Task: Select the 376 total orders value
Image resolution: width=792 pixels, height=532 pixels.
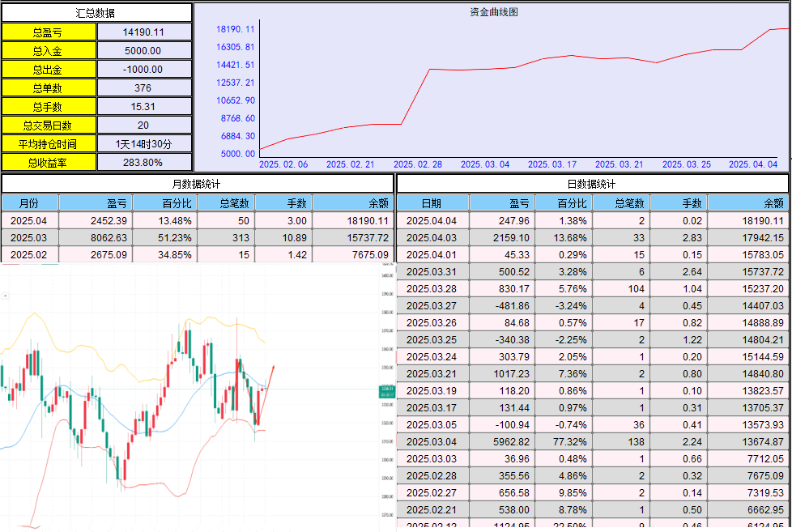Action: point(144,88)
